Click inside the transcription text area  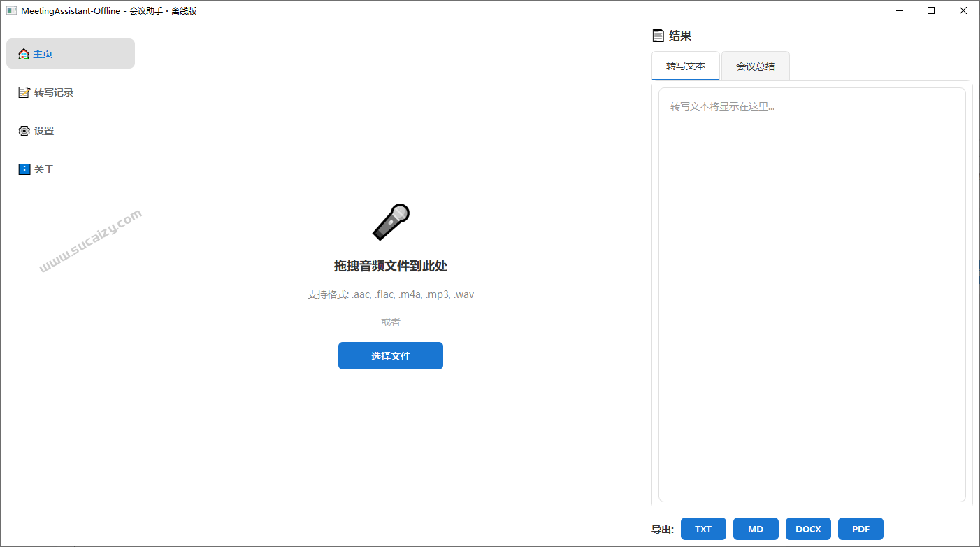click(812, 294)
